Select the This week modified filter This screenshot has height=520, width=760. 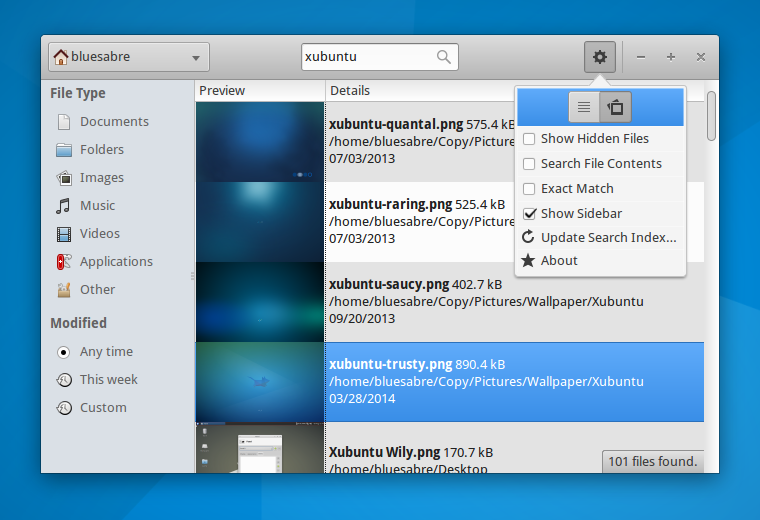point(97,379)
